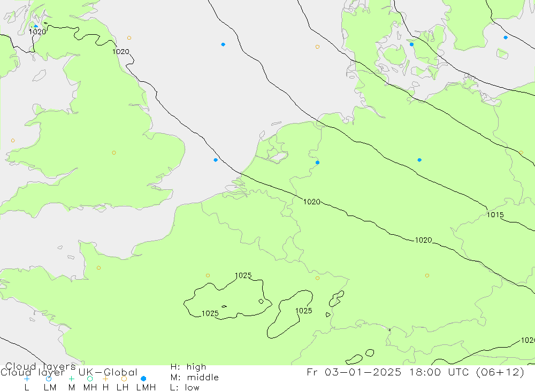
Task: Click the 1020 isobar label over western Germany
Action: pos(312,202)
